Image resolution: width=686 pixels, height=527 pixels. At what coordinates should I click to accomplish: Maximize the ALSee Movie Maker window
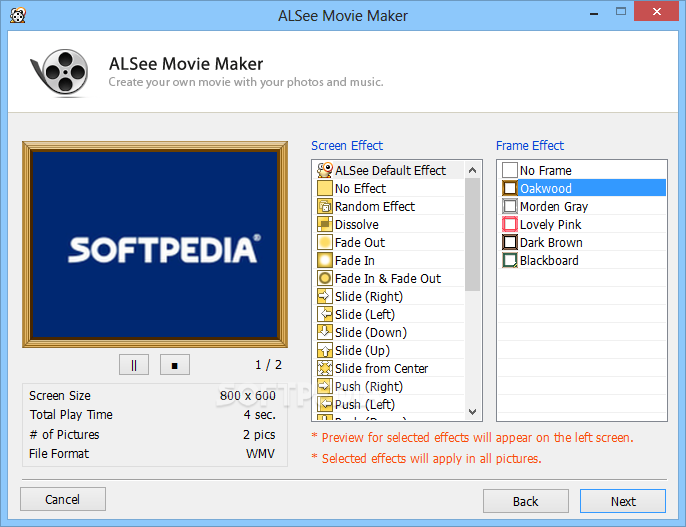point(621,12)
